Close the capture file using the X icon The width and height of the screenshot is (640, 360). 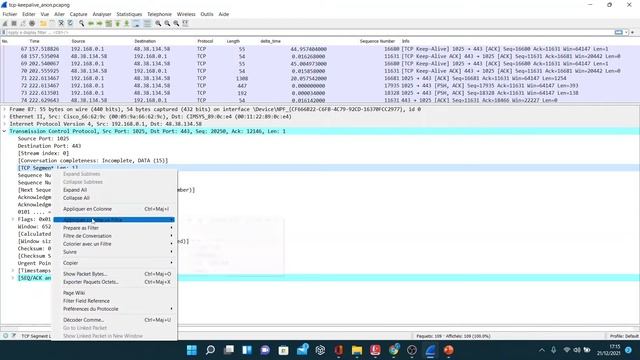(61, 24)
